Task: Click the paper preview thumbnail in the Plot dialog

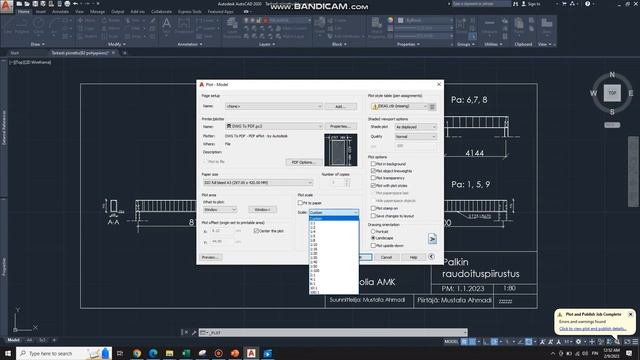Action: [341, 150]
